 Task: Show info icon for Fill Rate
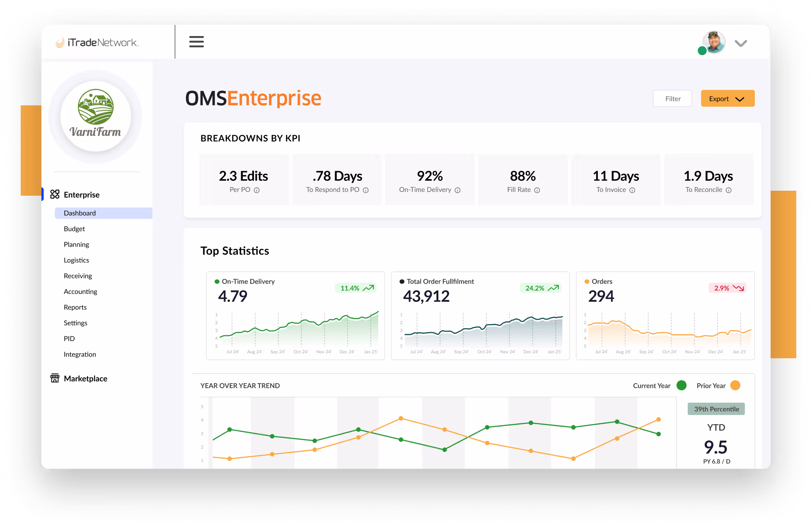coord(537,190)
